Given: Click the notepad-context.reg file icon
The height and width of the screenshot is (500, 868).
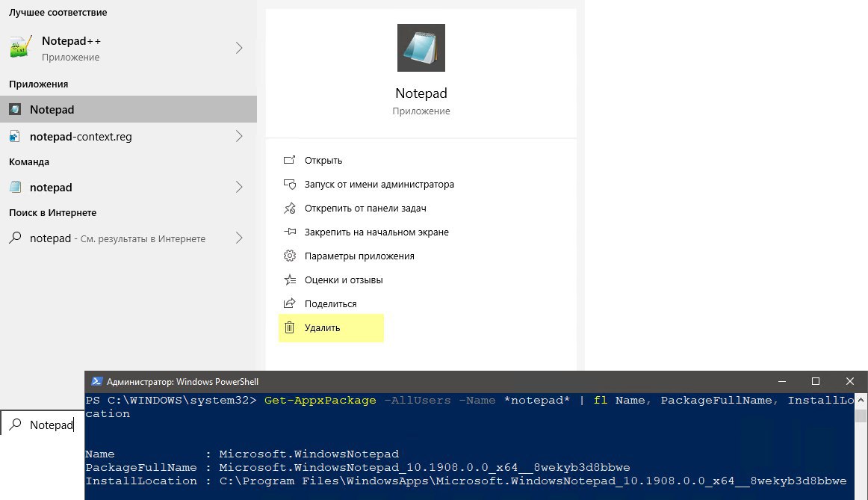Looking at the screenshot, I should pyautogui.click(x=15, y=136).
